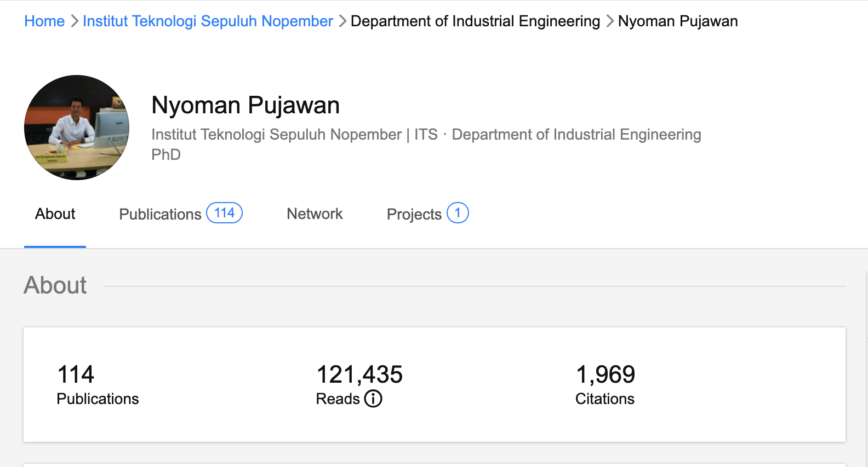
Task: Open Nyoman Pujawan's profile photo
Action: click(77, 128)
